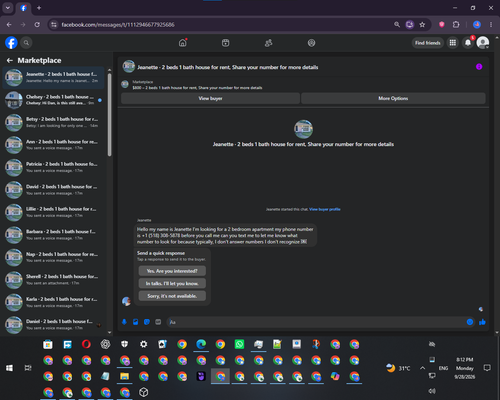Open the Betsy conversation in list
Image resolution: width=500 pixels, height=400 pixels.
coord(53,122)
